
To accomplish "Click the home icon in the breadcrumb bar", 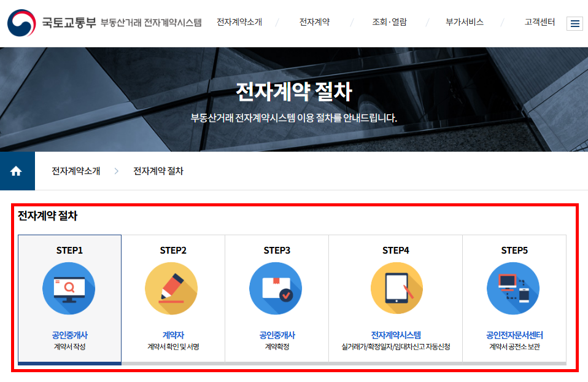I will 17,171.
